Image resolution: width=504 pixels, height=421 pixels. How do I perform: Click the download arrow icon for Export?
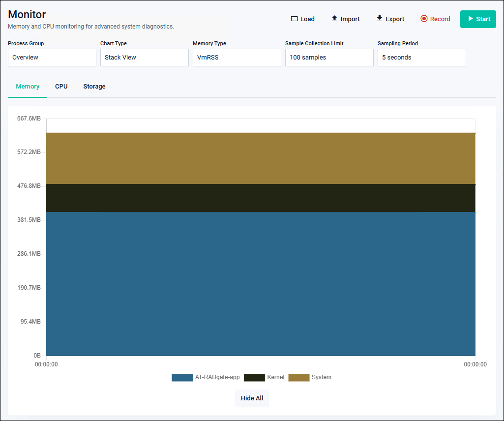click(380, 19)
